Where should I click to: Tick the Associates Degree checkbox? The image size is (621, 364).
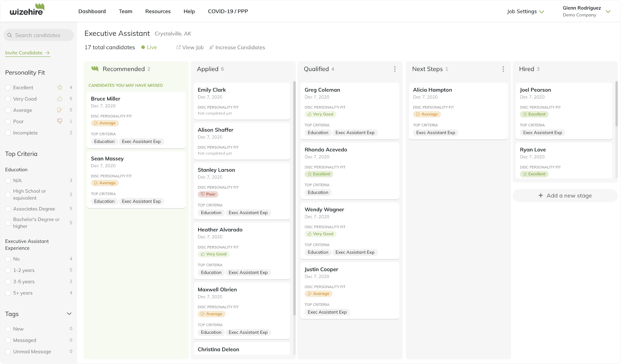(x=8, y=209)
